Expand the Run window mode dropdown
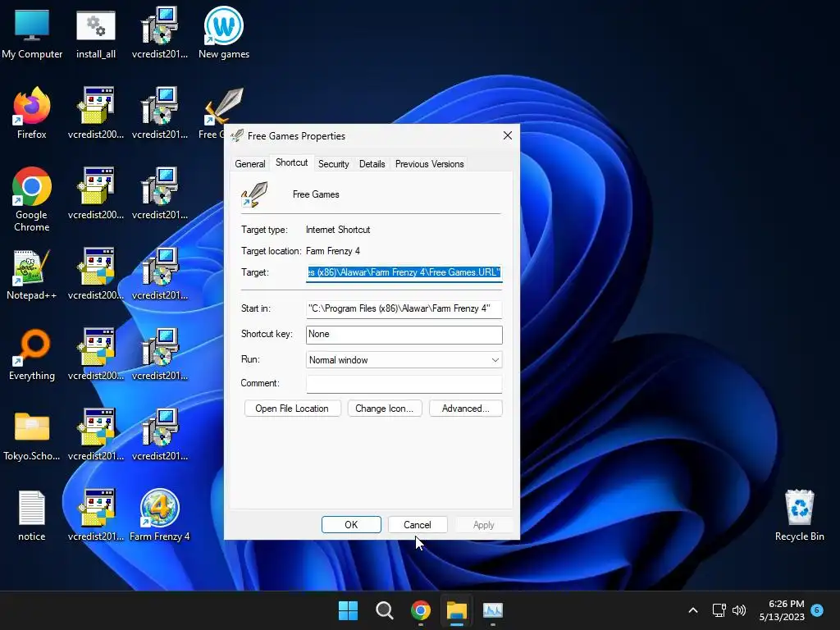Viewport: 840px width, 630px height. tap(404, 360)
